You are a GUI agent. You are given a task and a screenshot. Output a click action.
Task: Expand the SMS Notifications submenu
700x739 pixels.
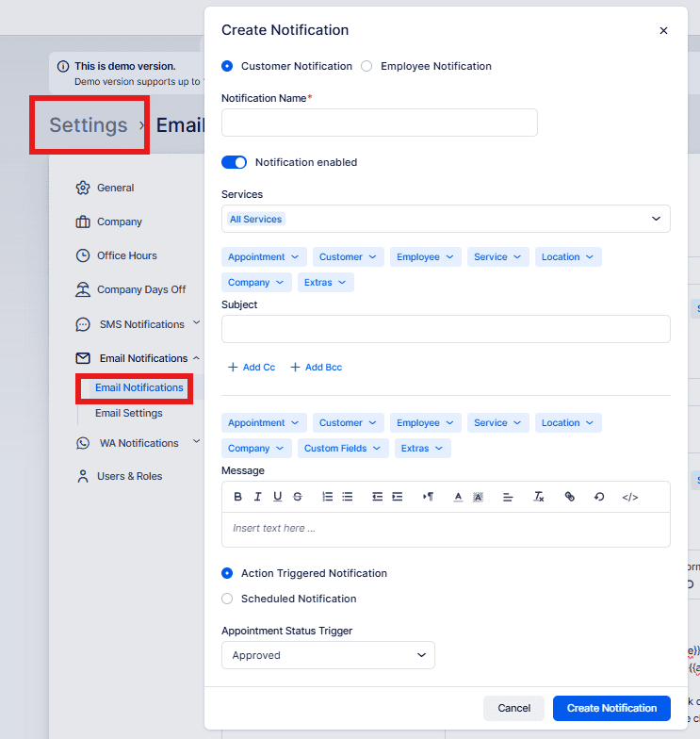(196, 322)
